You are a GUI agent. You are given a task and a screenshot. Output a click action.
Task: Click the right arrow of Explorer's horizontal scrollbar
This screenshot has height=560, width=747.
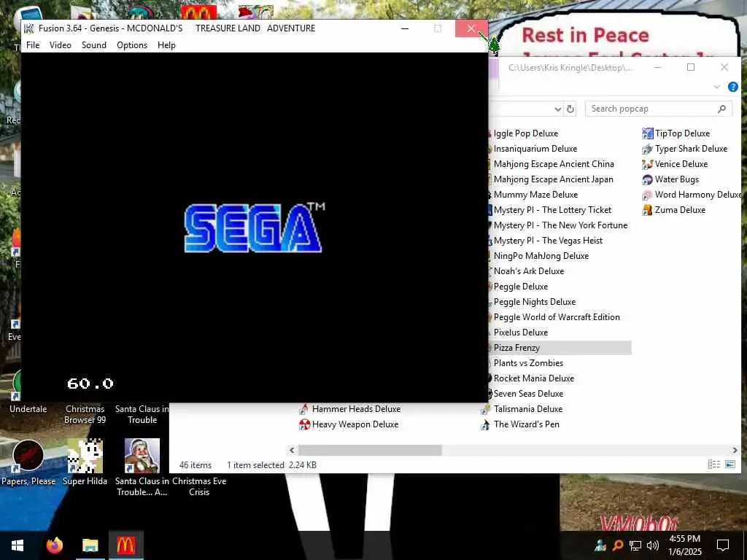point(735,450)
